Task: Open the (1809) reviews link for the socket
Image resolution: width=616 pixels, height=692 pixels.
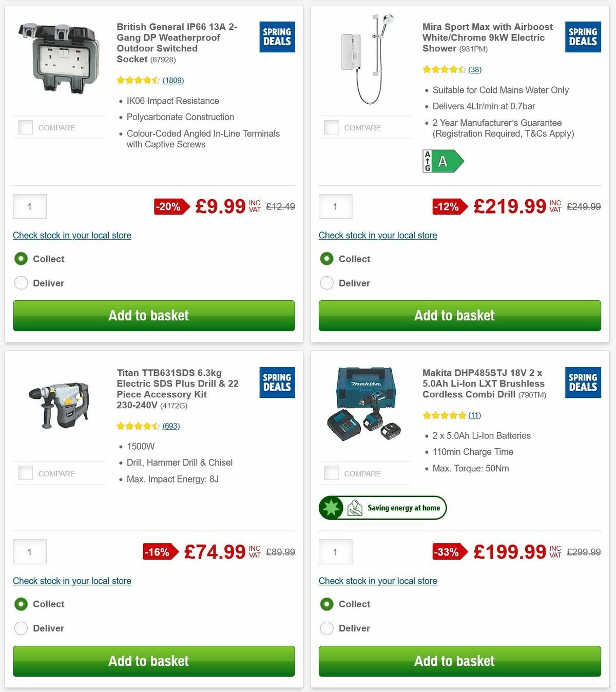Action: pyautogui.click(x=173, y=81)
